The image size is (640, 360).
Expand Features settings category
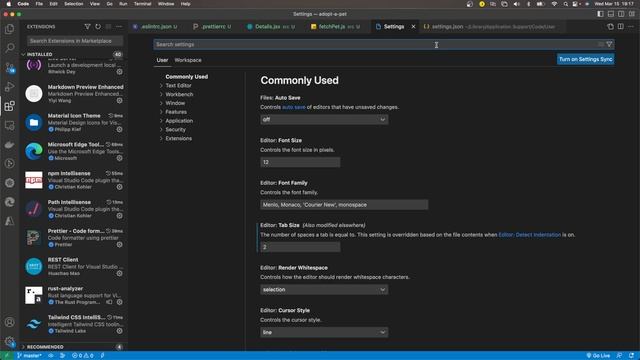pyautogui.click(x=176, y=112)
